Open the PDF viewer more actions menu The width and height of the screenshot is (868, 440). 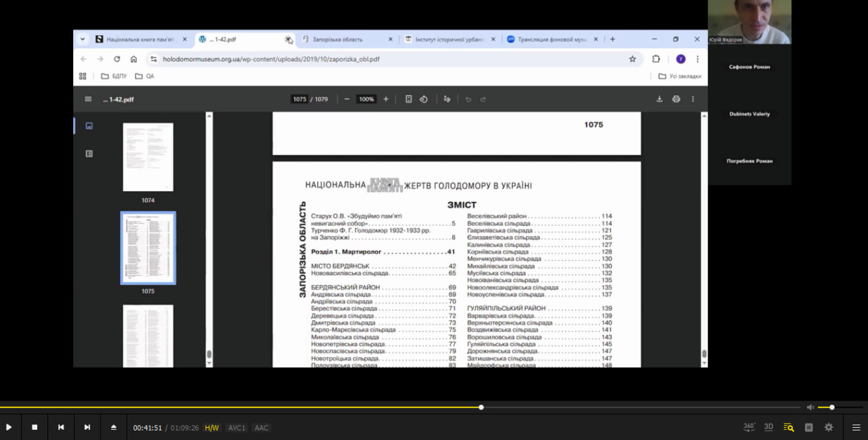click(692, 99)
